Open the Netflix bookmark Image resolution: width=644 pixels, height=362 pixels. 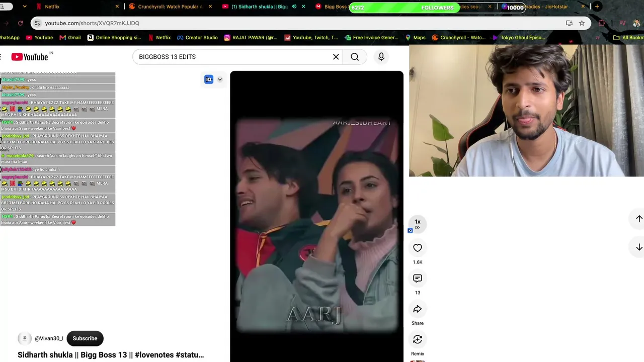[159, 38]
